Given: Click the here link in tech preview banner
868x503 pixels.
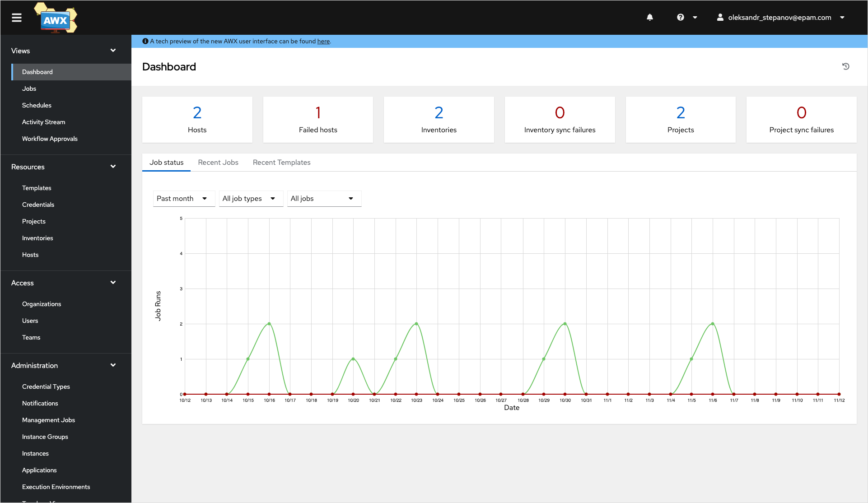Looking at the screenshot, I should point(323,41).
